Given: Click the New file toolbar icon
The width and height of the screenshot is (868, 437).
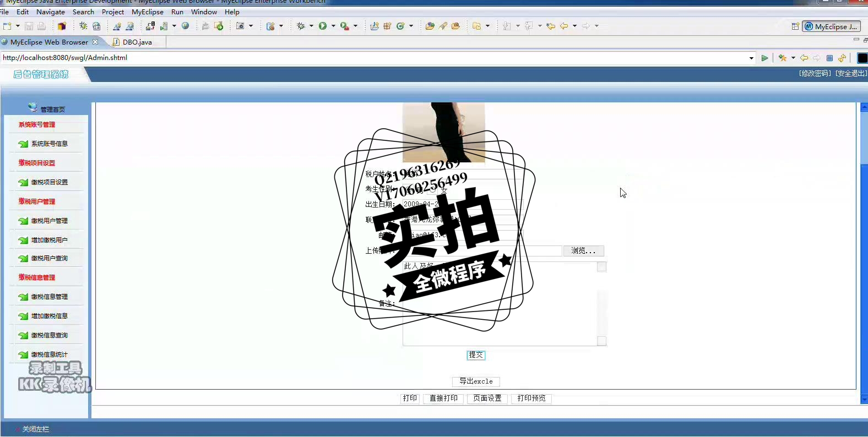Looking at the screenshot, I should 7,26.
